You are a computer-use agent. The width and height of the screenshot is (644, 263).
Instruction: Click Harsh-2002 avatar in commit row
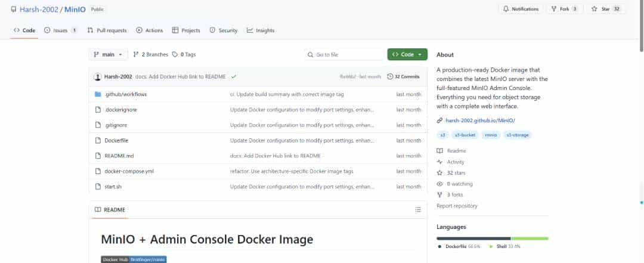pyautogui.click(x=98, y=76)
